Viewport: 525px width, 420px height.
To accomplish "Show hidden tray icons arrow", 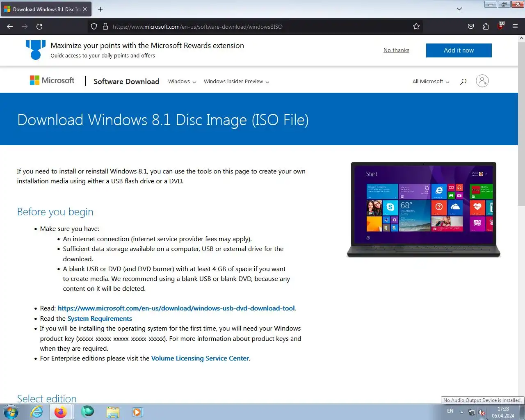I will (x=461, y=412).
